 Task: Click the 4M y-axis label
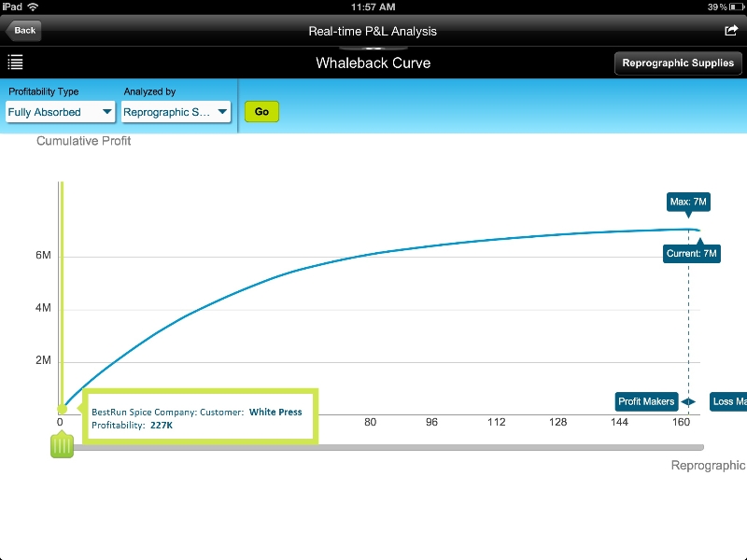43,308
